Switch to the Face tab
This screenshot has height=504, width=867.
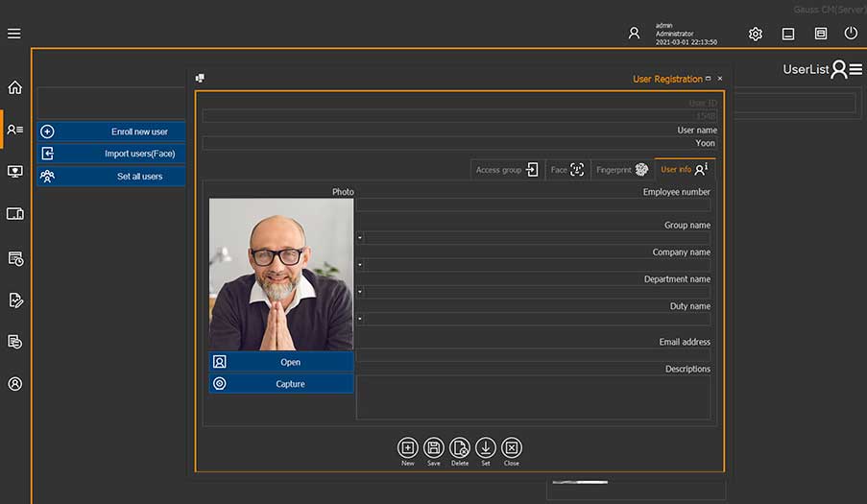pos(567,170)
